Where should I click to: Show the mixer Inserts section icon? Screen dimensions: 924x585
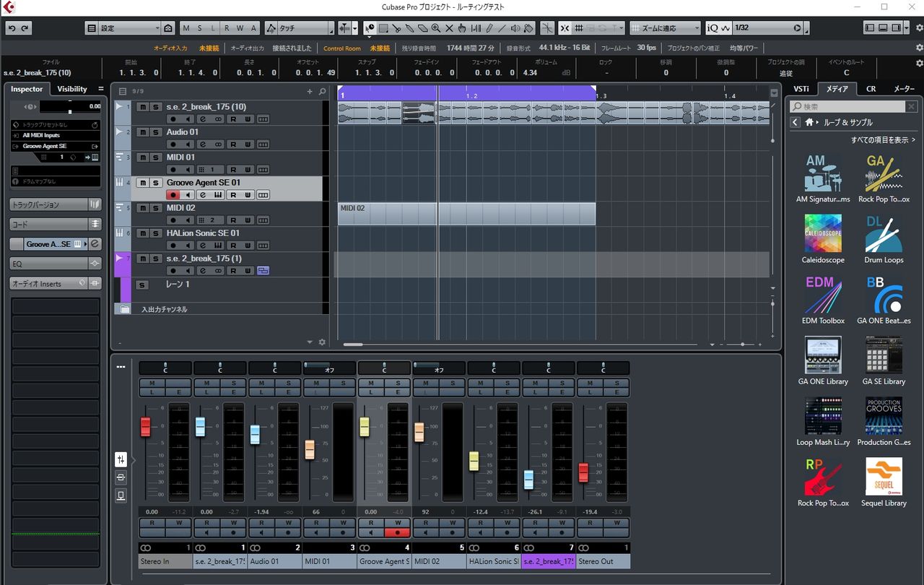121,477
